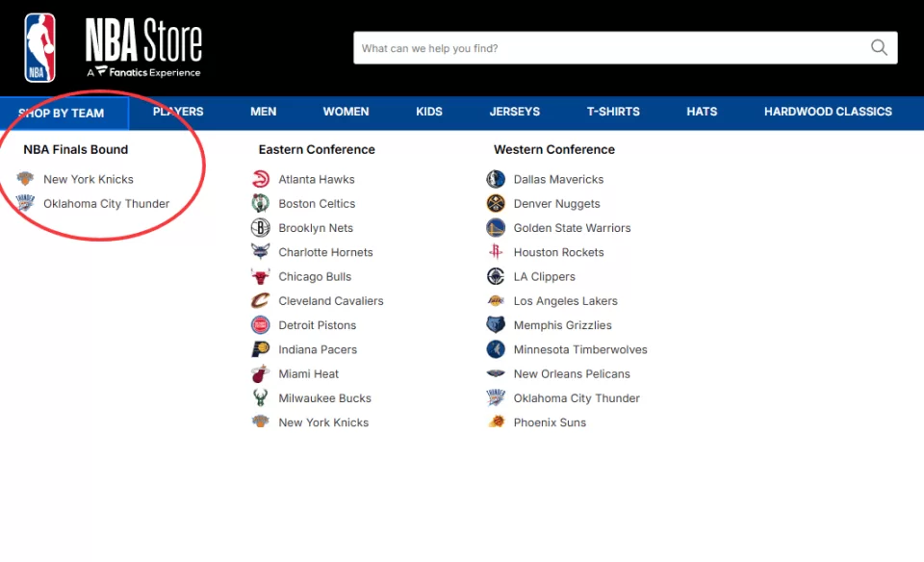Click the Houston Rockets logo icon
The width and height of the screenshot is (924, 562).
pos(496,252)
